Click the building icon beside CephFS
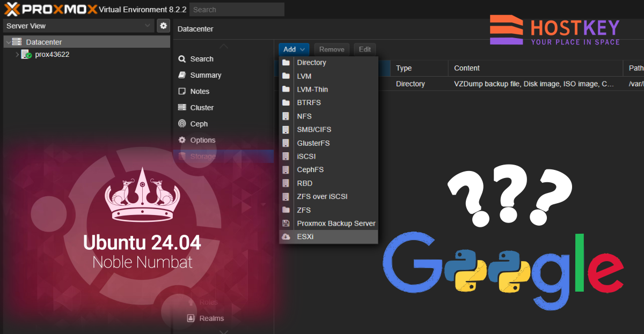Screen dimensions: 644x334 click(286, 170)
